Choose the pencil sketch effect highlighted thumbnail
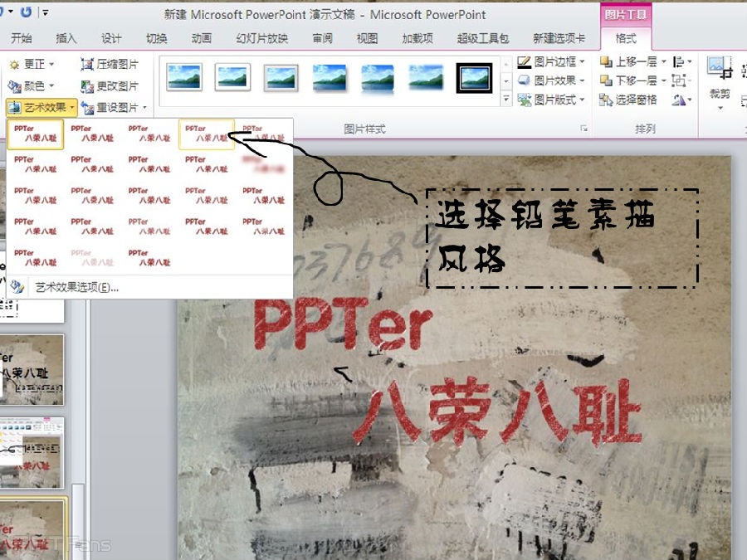This screenshot has width=747, height=560. click(206, 134)
